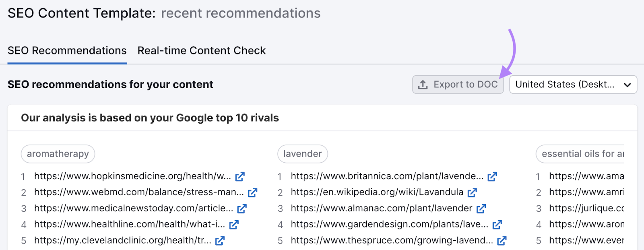Switch to Real-time Content Check tab
Screen dimensions: 644x250
pyautogui.click(x=201, y=51)
